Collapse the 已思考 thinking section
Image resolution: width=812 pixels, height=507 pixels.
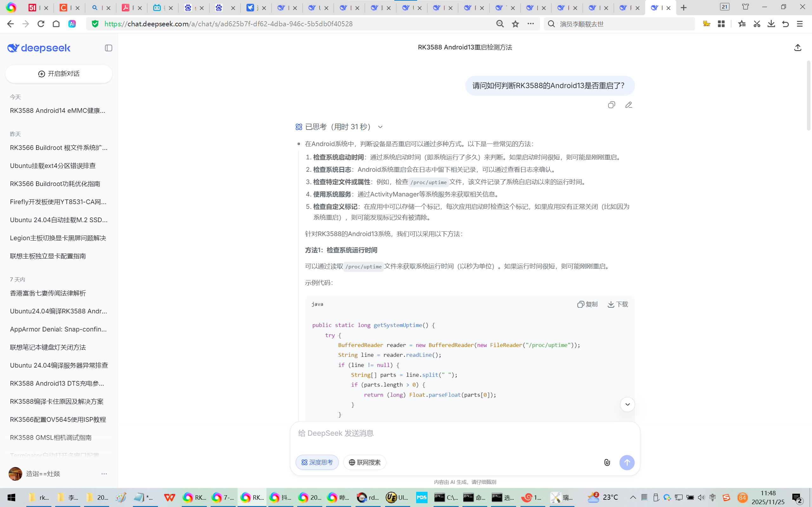(x=380, y=127)
